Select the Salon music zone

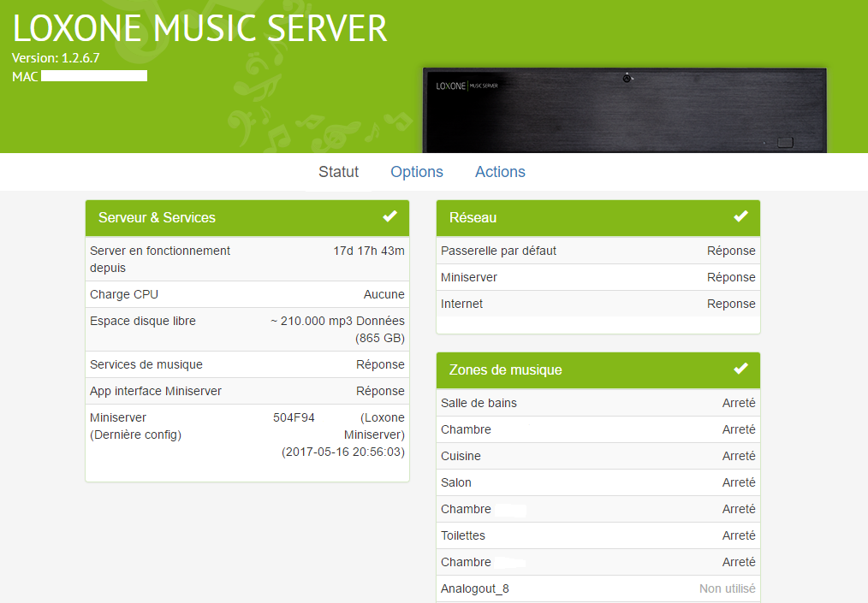point(597,482)
